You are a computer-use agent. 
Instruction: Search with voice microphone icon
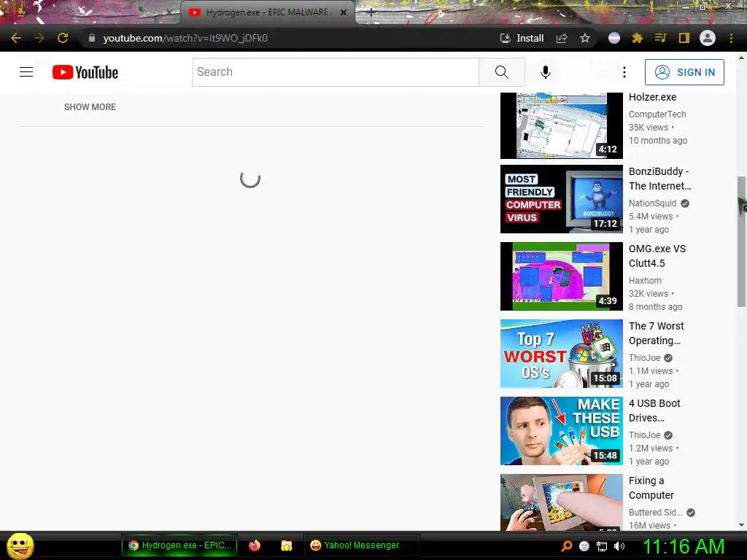[546, 72]
